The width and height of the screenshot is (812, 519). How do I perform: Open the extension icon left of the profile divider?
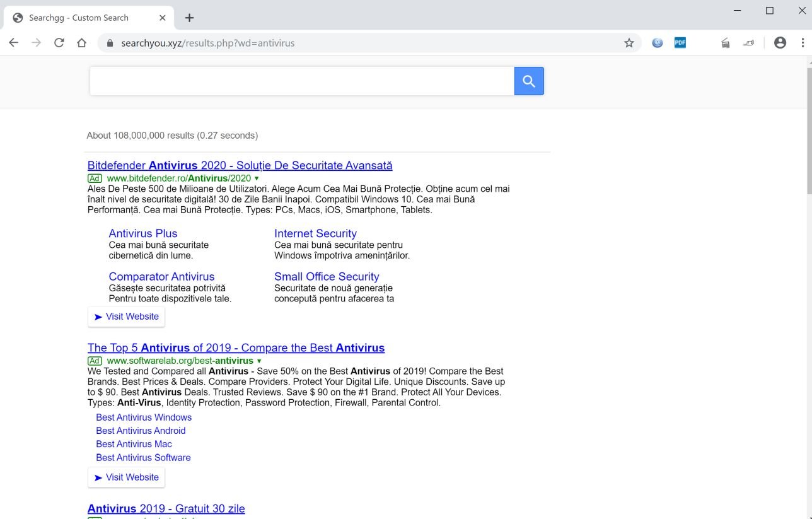[x=748, y=43]
